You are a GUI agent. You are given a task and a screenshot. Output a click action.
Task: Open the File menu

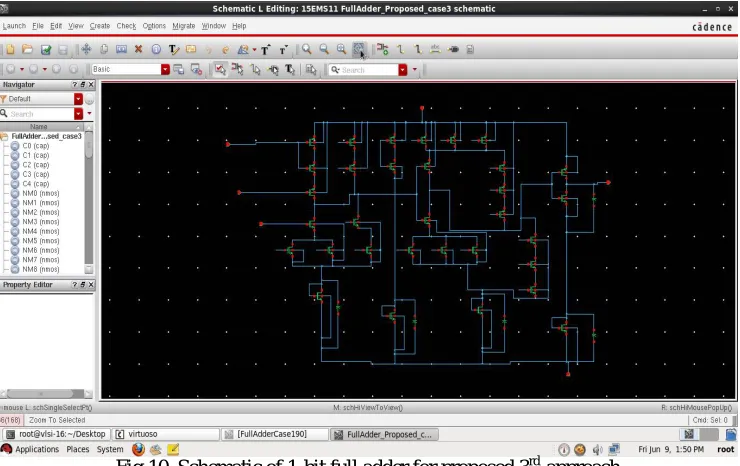click(38, 26)
